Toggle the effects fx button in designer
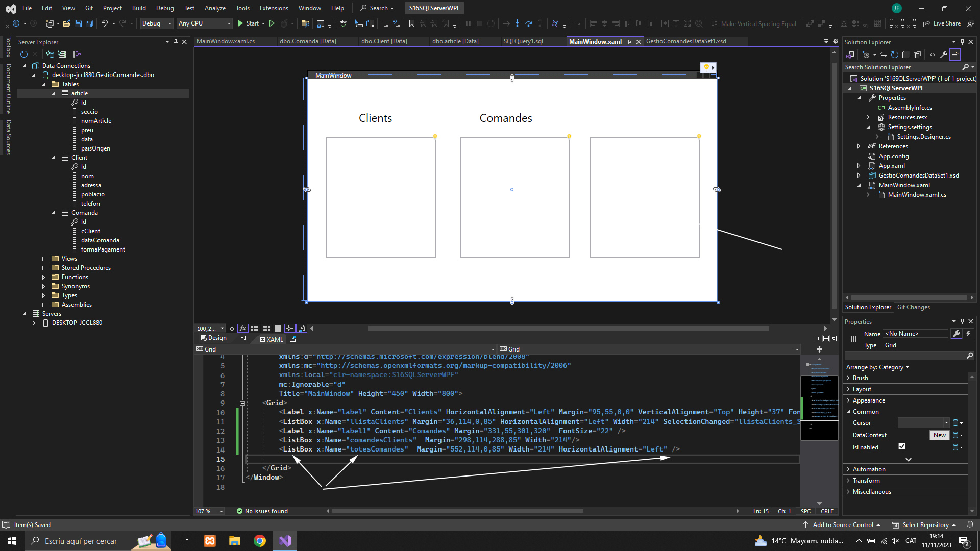This screenshot has width=980, height=551. [x=243, y=329]
